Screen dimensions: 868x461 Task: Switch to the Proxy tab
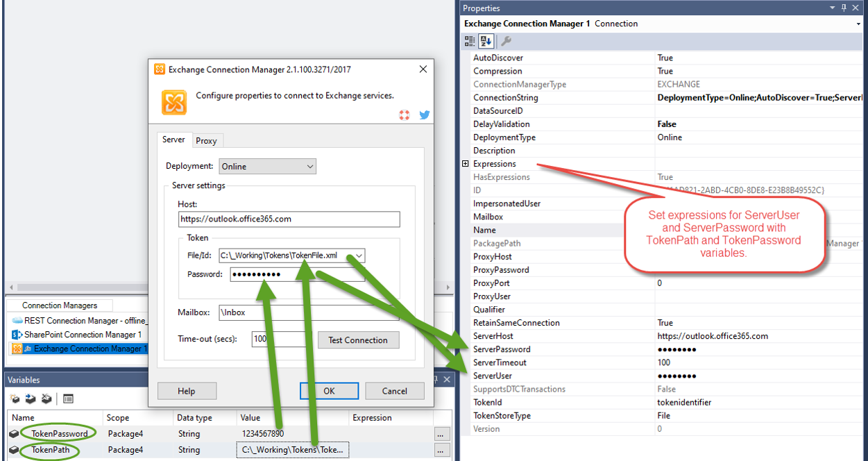click(x=206, y=141)
